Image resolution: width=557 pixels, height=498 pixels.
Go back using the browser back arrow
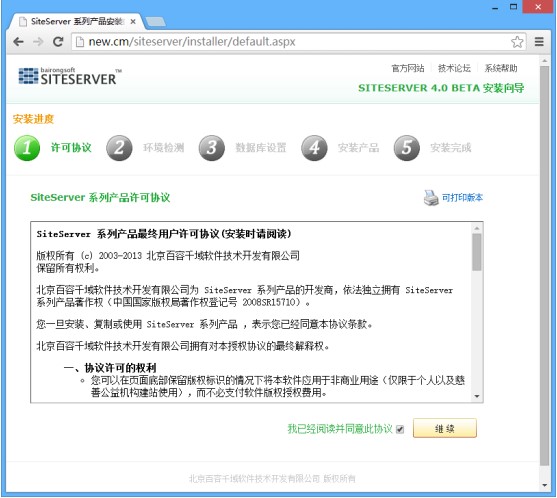pos(18,42)
